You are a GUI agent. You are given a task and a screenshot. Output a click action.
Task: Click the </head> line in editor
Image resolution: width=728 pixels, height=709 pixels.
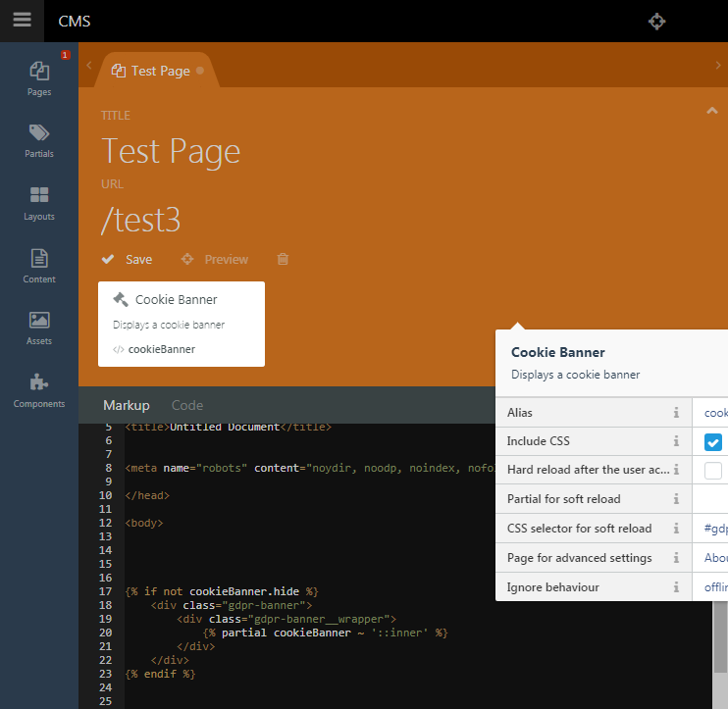pos(147,495)
